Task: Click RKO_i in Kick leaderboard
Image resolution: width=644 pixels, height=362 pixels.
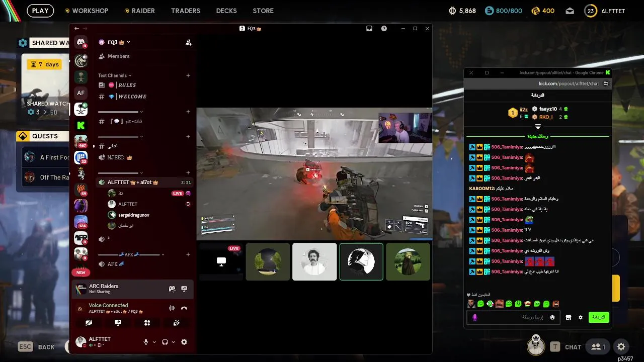Action: (546, 117)
